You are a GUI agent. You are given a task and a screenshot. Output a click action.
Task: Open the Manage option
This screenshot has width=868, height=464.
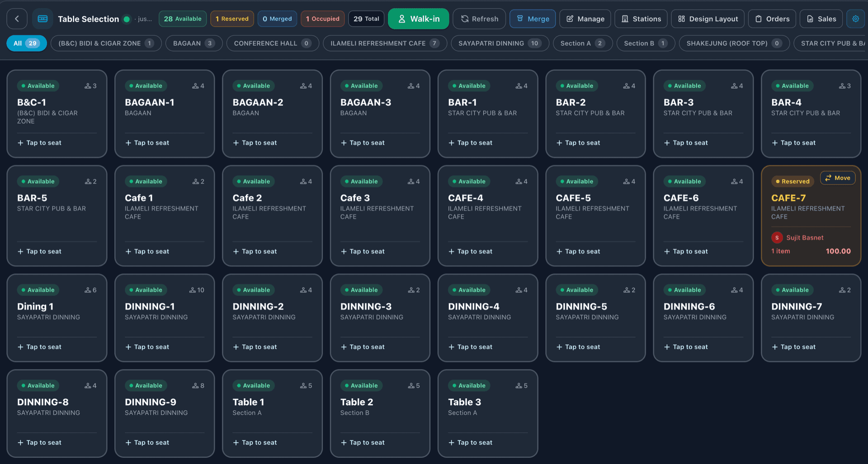pyautogui.click(x=585, y=19)
